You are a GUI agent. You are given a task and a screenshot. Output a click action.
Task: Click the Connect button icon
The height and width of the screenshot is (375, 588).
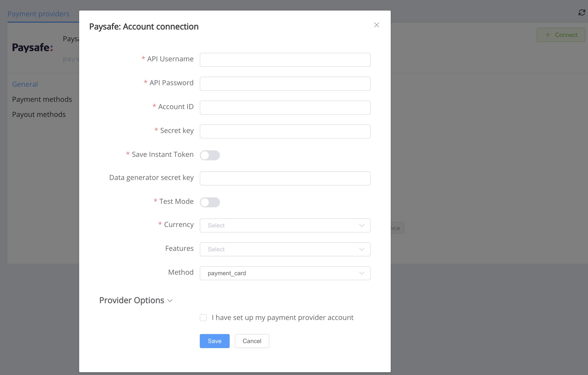[547, 35]
